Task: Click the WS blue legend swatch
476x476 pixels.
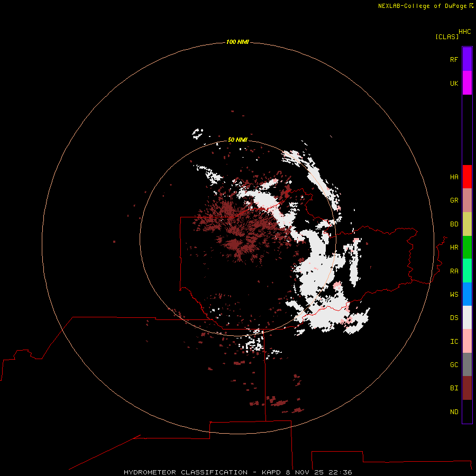Action: point(467,294)
